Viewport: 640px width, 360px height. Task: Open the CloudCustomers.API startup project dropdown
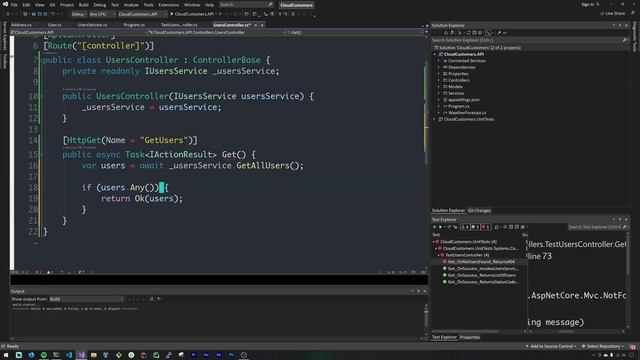[142, 14]
